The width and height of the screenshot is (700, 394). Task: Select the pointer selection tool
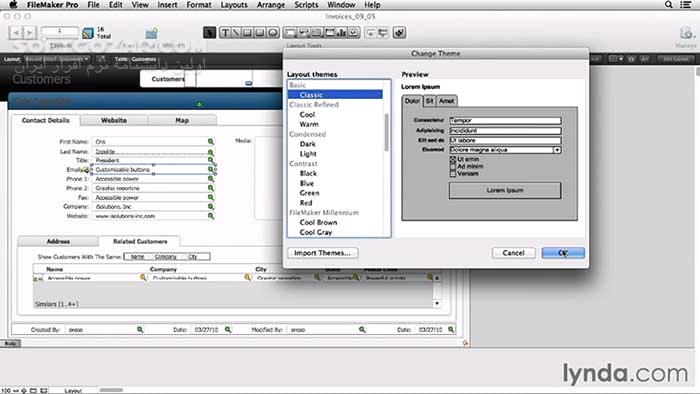pyautogui.click(x=209, y=33)
